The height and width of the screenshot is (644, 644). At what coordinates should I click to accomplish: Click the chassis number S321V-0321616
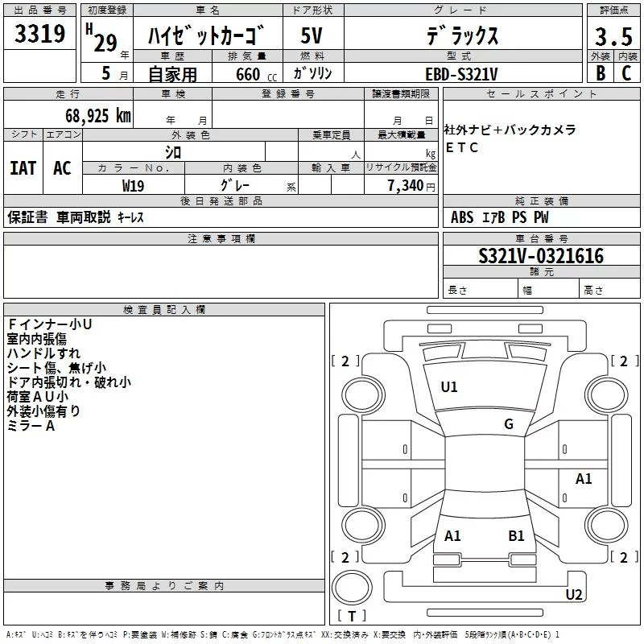541,256
